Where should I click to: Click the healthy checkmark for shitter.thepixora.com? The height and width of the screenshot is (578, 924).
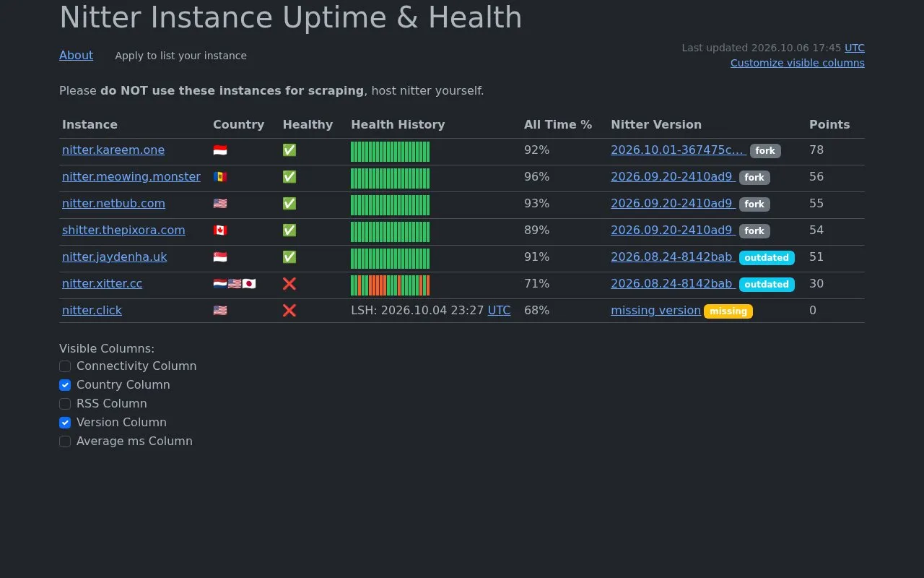point(289,230)
